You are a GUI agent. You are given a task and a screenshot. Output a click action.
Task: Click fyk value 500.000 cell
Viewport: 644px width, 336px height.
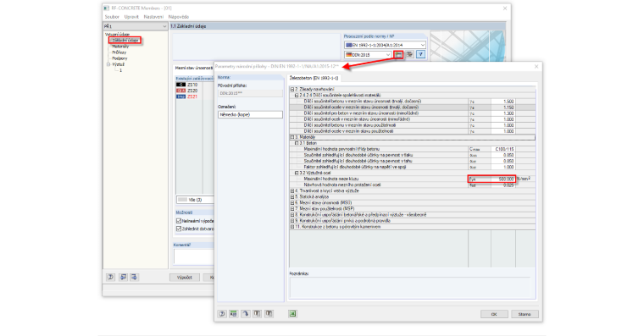coord(502,179)
